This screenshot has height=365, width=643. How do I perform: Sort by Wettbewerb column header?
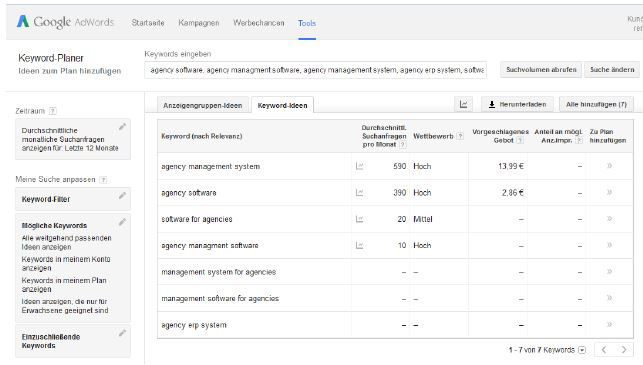[x=433, y=136]
